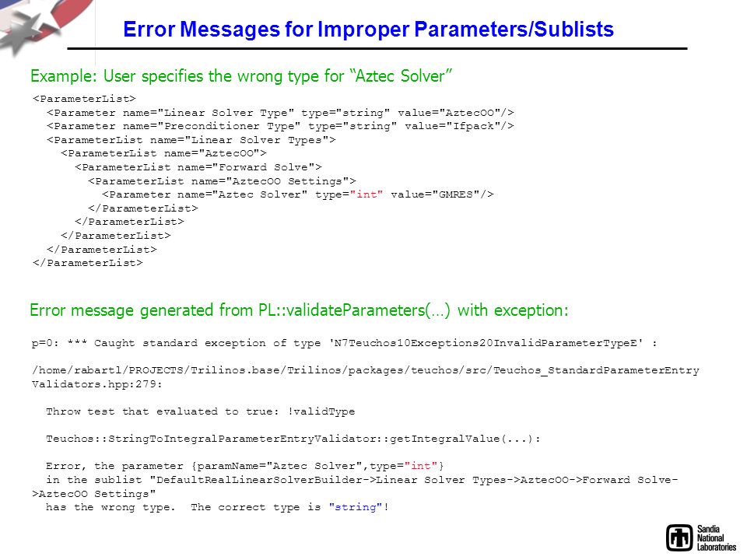Click the "Throw test that evaluated to true" line

pos(201,411)
